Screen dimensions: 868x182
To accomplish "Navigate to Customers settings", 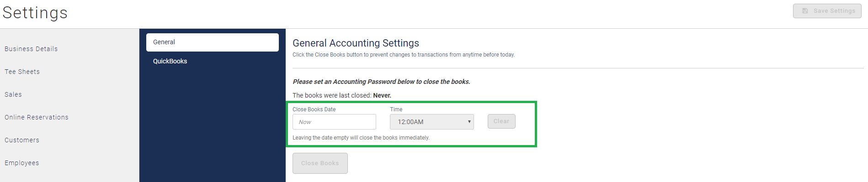I will [x=22, y=140].
